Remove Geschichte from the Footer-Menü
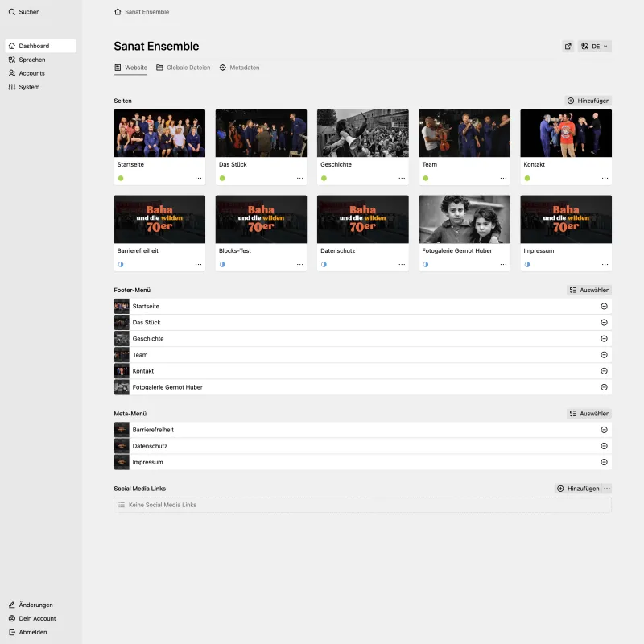644x644 pixels. [x=604, y=338]
